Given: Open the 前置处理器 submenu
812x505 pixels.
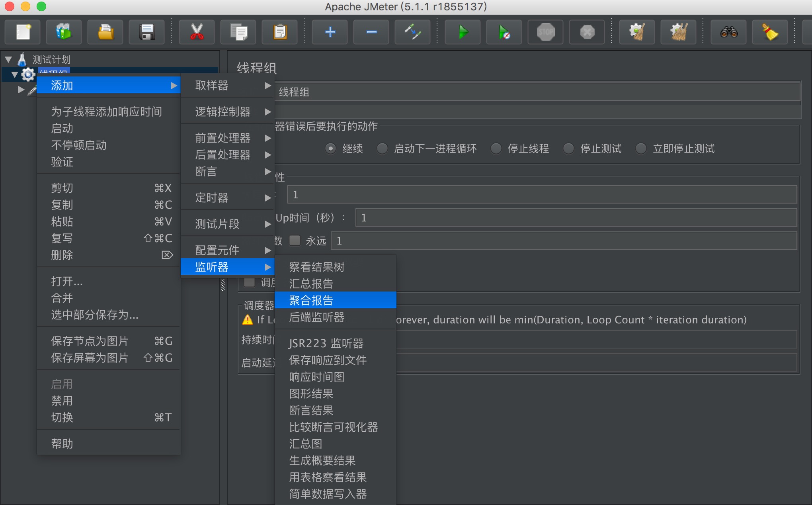Looking at the screenshot, I should click(228, 138).
